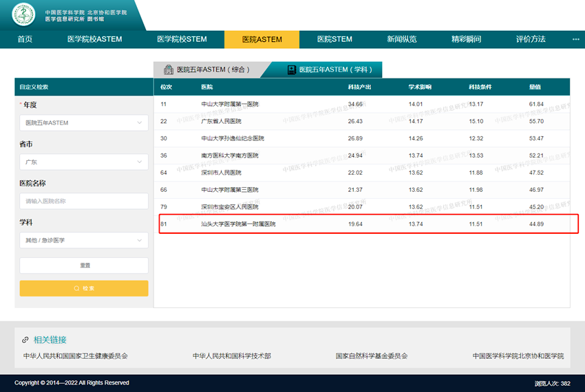Click the 科技条件 value 13.53

click(476, 155)
